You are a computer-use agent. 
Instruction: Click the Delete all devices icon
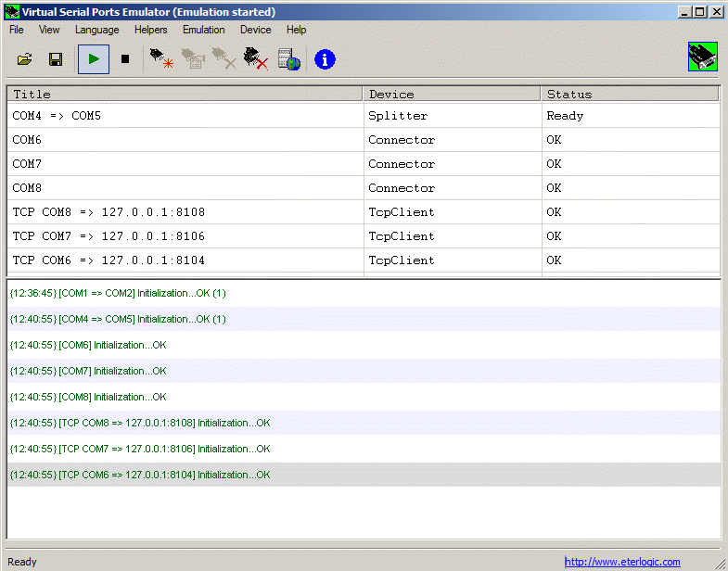(x=255, y=60)
